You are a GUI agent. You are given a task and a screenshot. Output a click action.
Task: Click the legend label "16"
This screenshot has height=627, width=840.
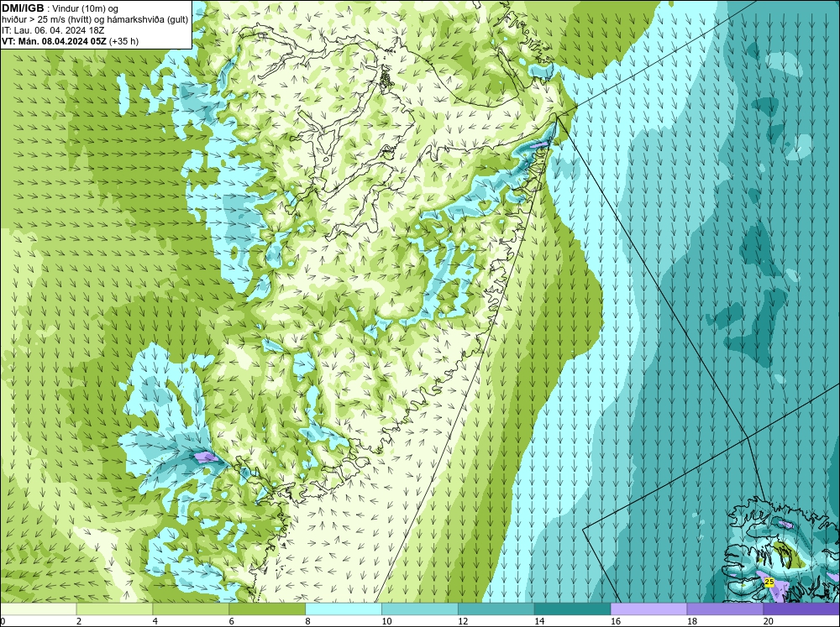tap(616, 621)
